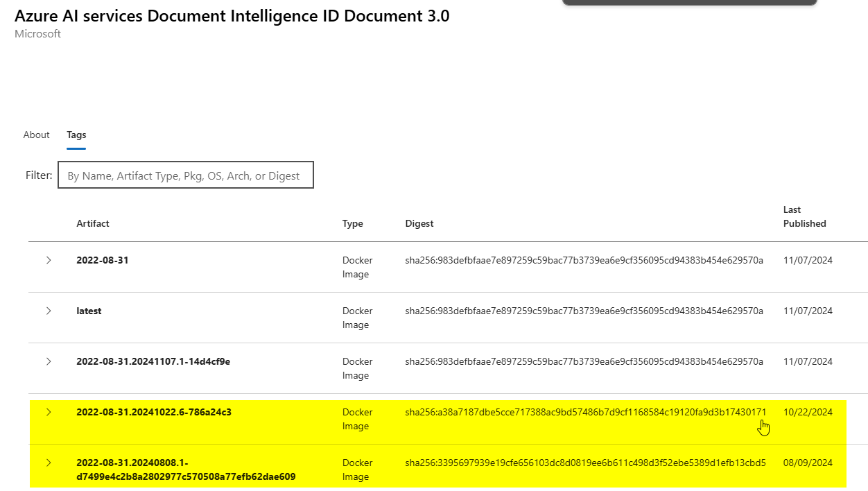Click the 10/22/2024 published date
The height and width of the screenshot is (491, 868).
point(808,412)
